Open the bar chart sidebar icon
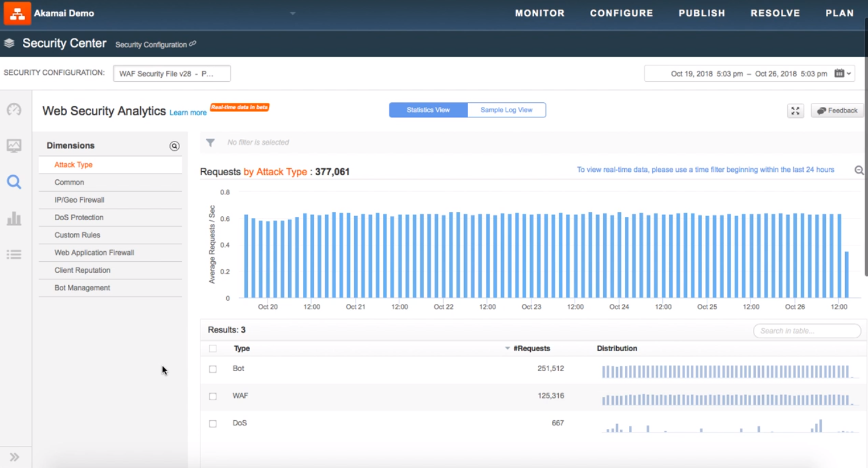Screen dimensions: 868x468 click(x=14, y=219)
